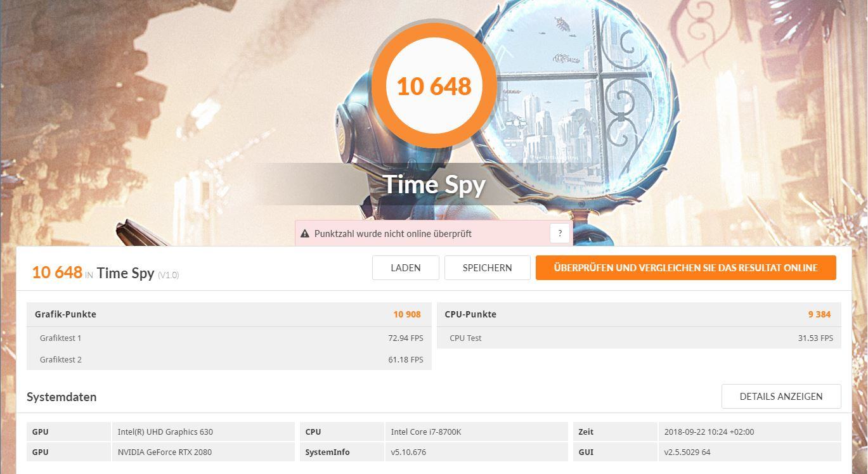Click the 31.53 FPS value

tap(815, 338)
